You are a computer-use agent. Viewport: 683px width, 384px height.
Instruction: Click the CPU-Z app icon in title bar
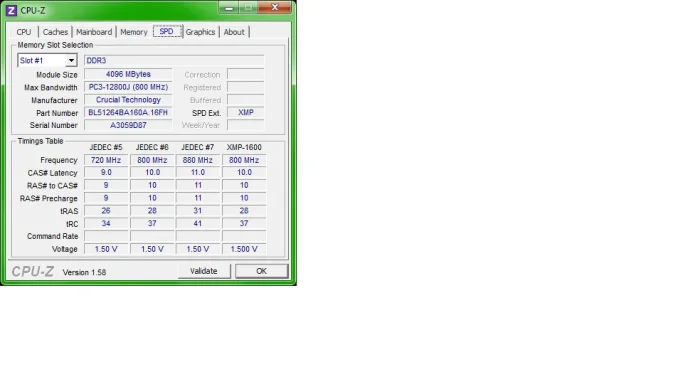tap(11, 10)
